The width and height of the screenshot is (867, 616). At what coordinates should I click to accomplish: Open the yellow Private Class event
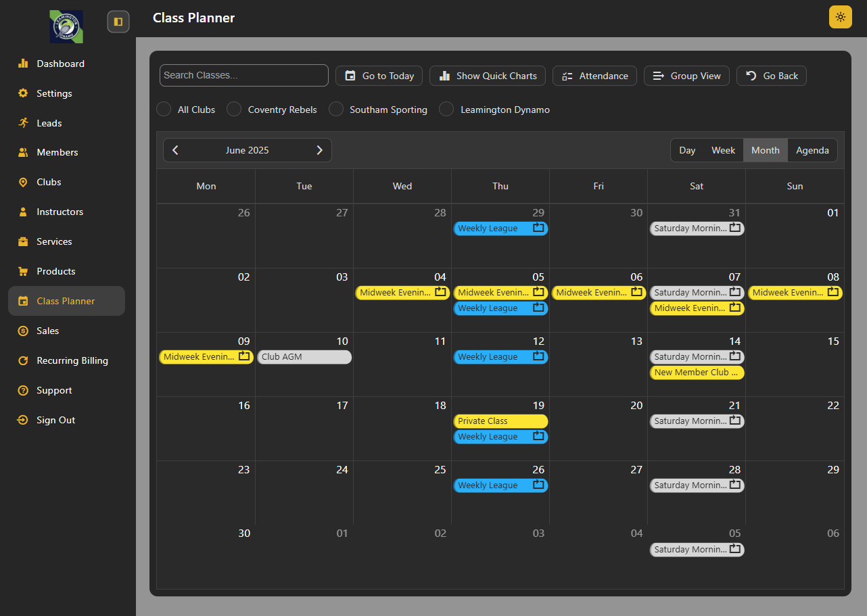500,421
